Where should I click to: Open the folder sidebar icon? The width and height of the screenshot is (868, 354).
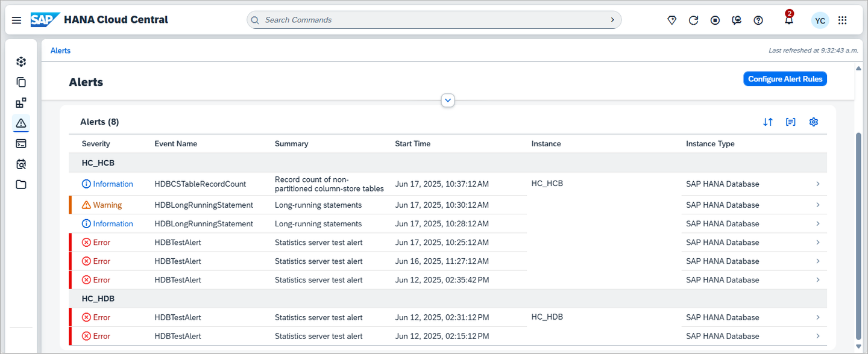pos(21,184)
